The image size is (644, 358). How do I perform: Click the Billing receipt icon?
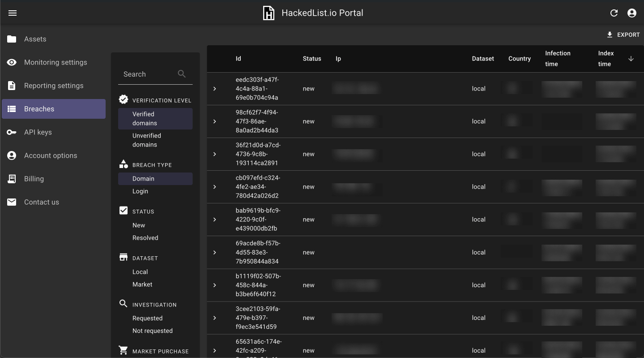[12, 179]
